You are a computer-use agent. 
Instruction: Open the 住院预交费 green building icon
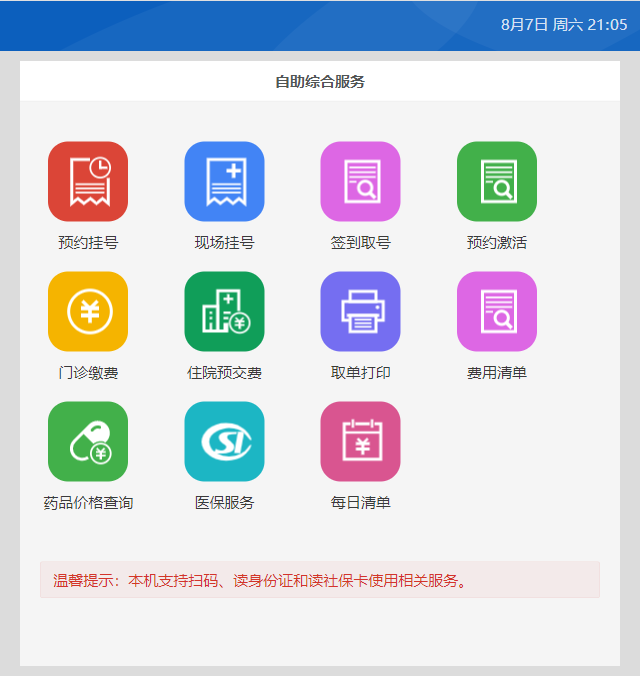224,311
